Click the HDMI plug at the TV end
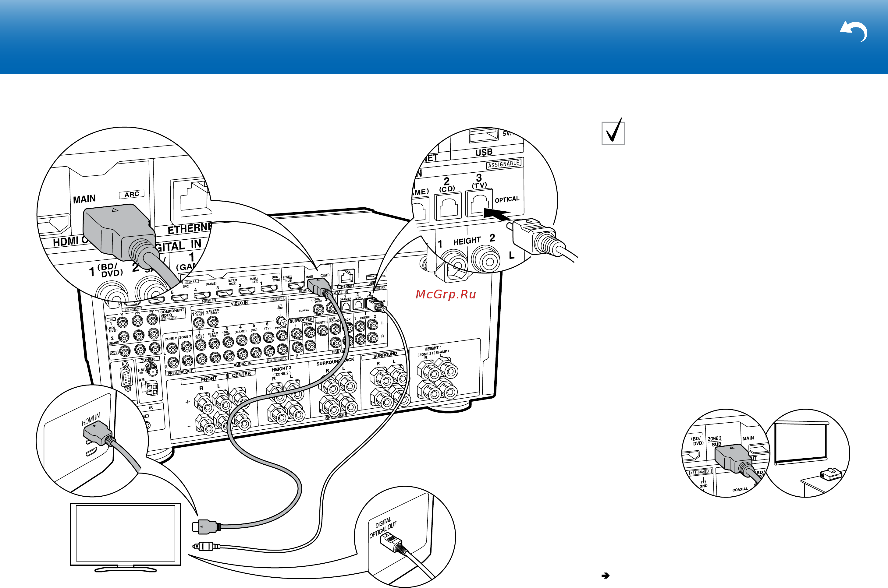Image resolution: width=888 pixels, height=588 pixels. tap(206, 526)
